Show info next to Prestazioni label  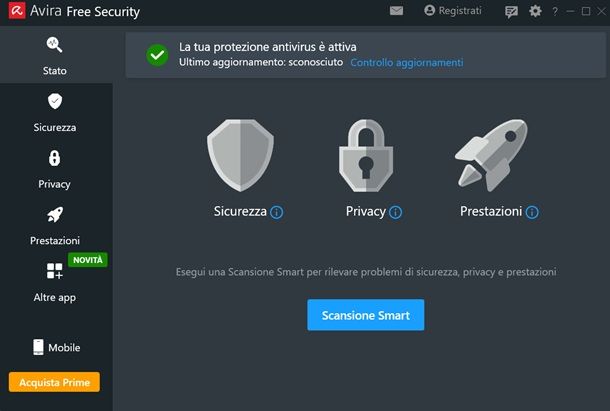(x=532, y=212)
